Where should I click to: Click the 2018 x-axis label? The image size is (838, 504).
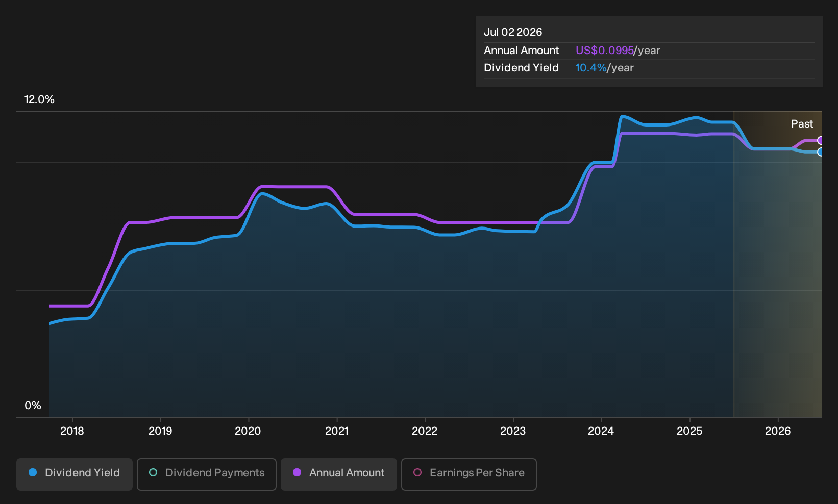point(72,431)
